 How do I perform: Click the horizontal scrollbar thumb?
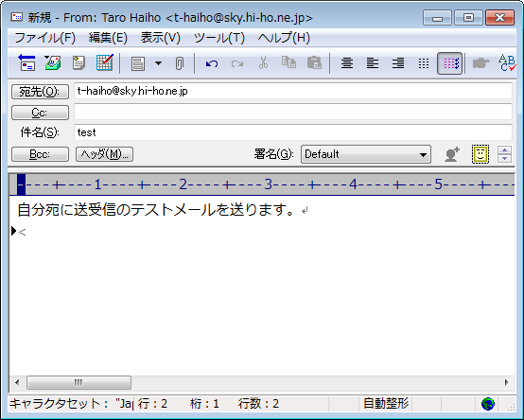click(79, 382)
